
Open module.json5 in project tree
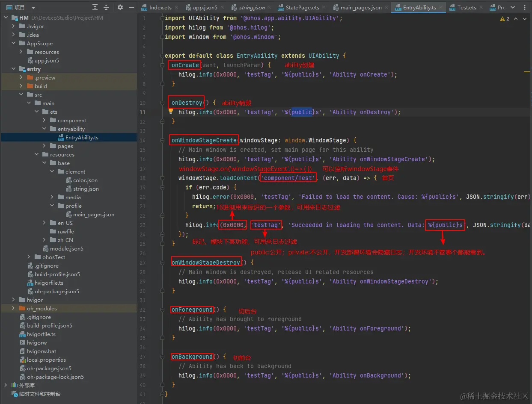[66, 248]
